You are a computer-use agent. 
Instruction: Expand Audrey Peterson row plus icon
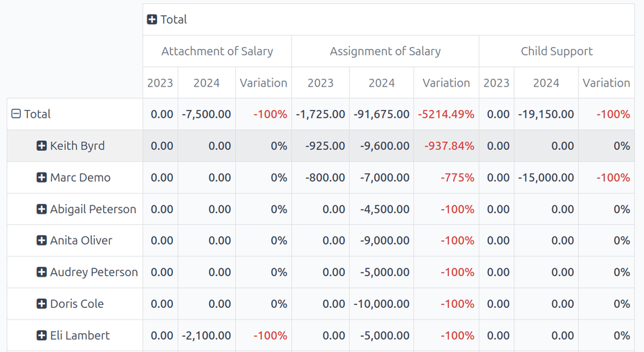(x=42, y=272)
